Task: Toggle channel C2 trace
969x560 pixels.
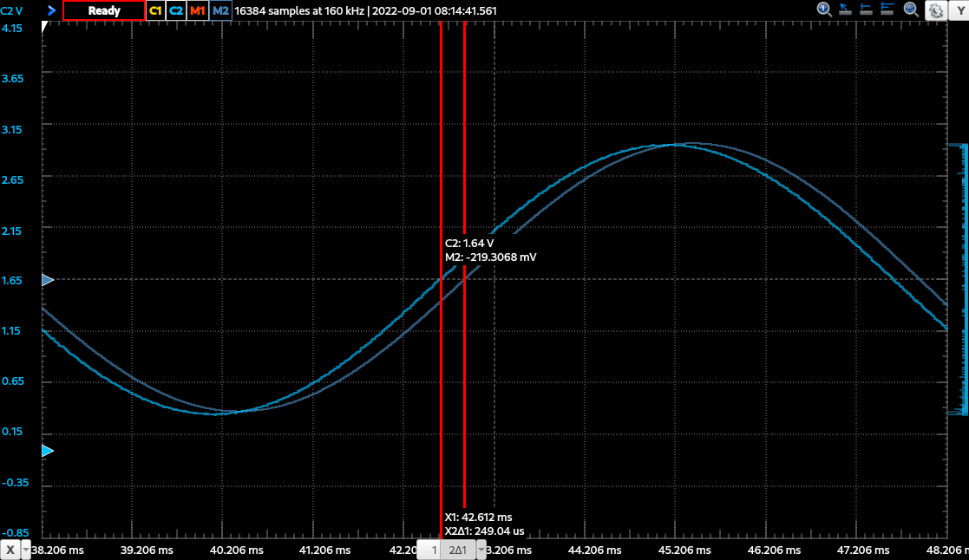Action: pyautogui.click(x=176, y=10)
